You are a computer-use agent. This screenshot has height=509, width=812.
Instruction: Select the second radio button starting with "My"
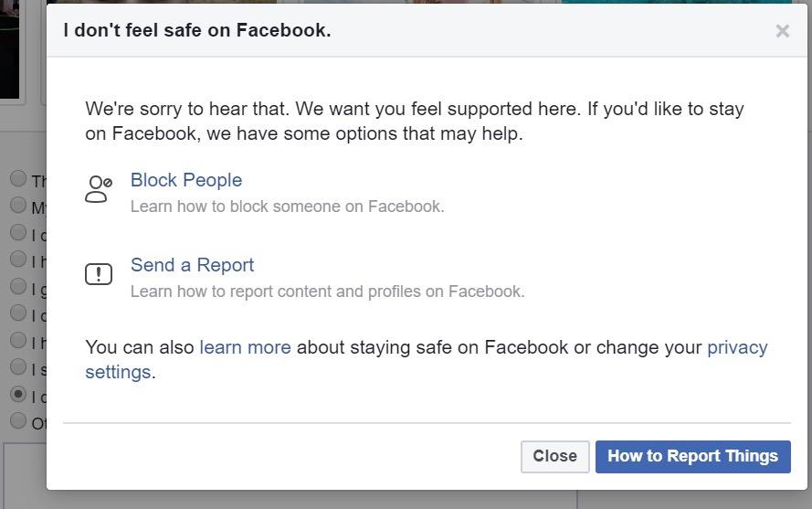(18, 205)
